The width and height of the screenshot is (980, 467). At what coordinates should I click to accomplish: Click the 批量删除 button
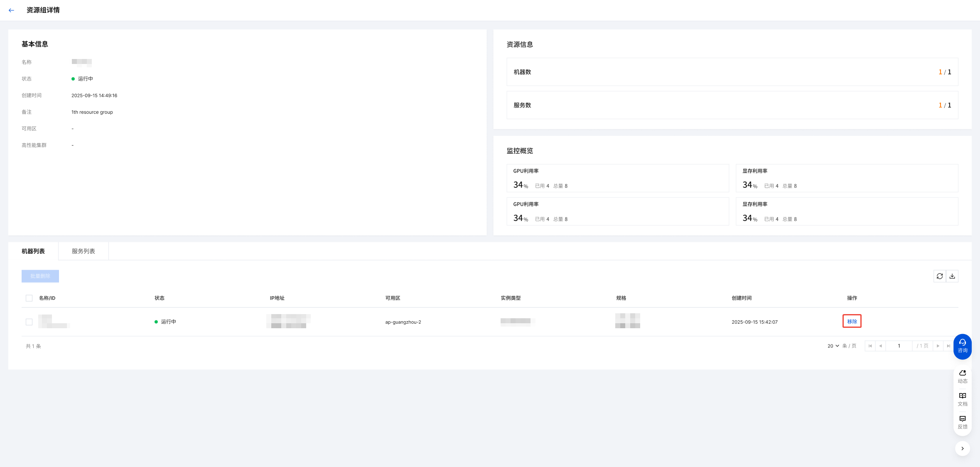[x=40, y=276]
